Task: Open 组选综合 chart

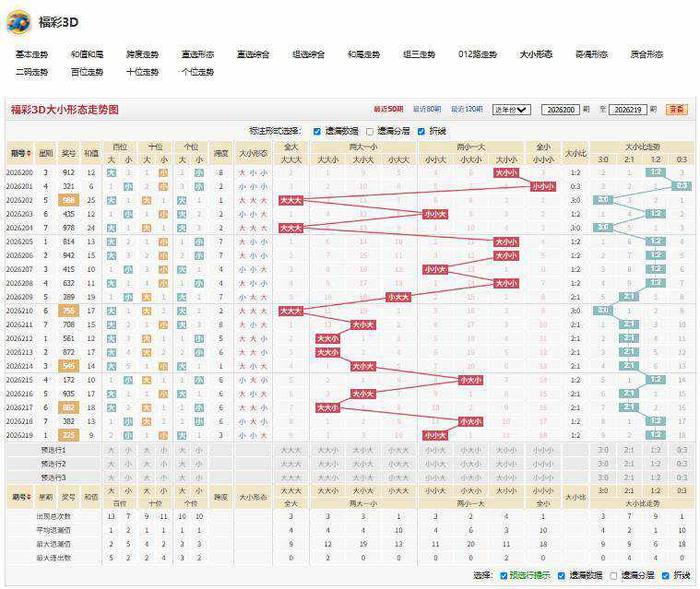Action: [308, 54]
